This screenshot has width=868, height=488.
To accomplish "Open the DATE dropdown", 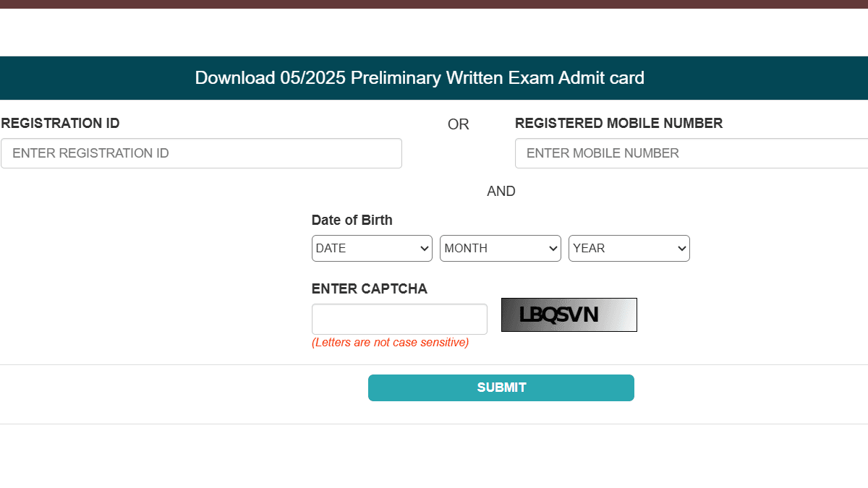I will pyautogui.click(x=371, y=248).
